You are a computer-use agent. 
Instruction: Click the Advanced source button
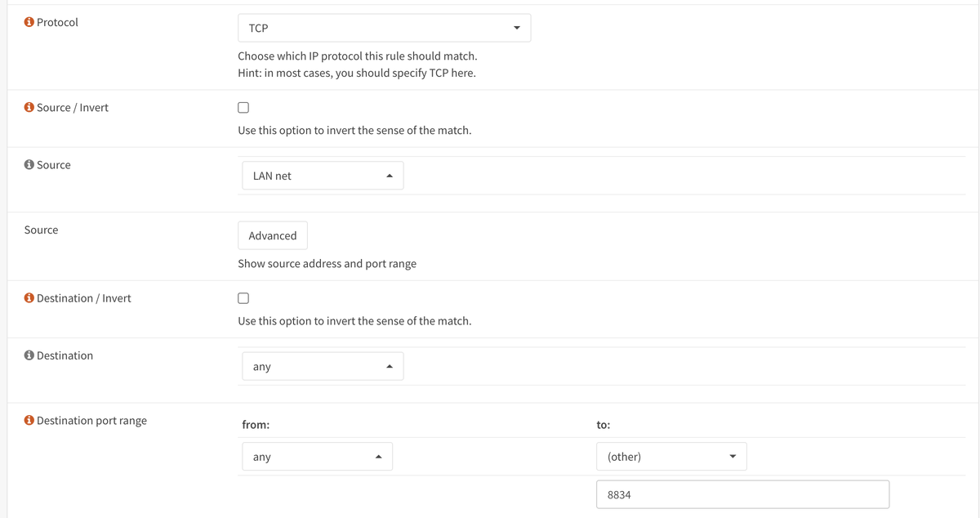pos(273,235)
